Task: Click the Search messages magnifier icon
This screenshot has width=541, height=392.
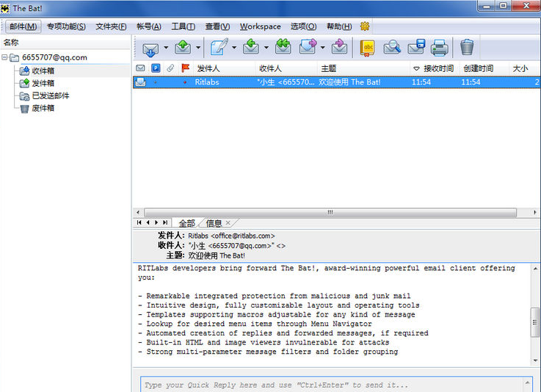Action: [392, 47]
